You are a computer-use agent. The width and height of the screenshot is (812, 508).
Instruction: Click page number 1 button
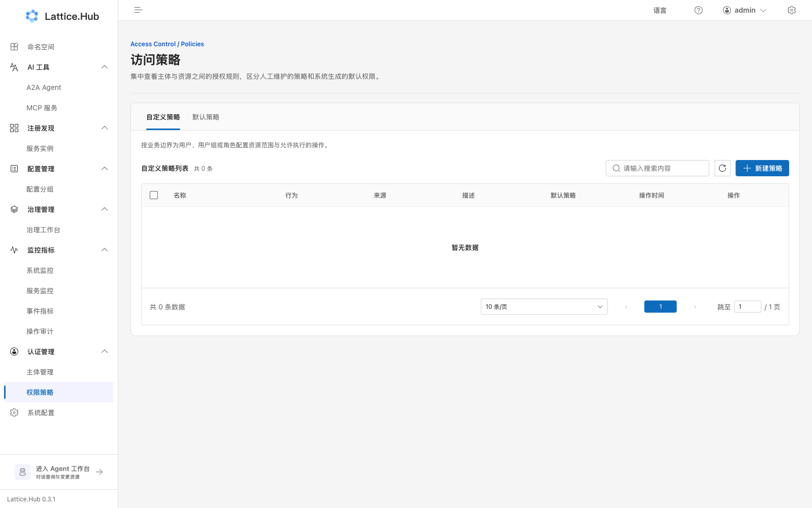(660, 307)
